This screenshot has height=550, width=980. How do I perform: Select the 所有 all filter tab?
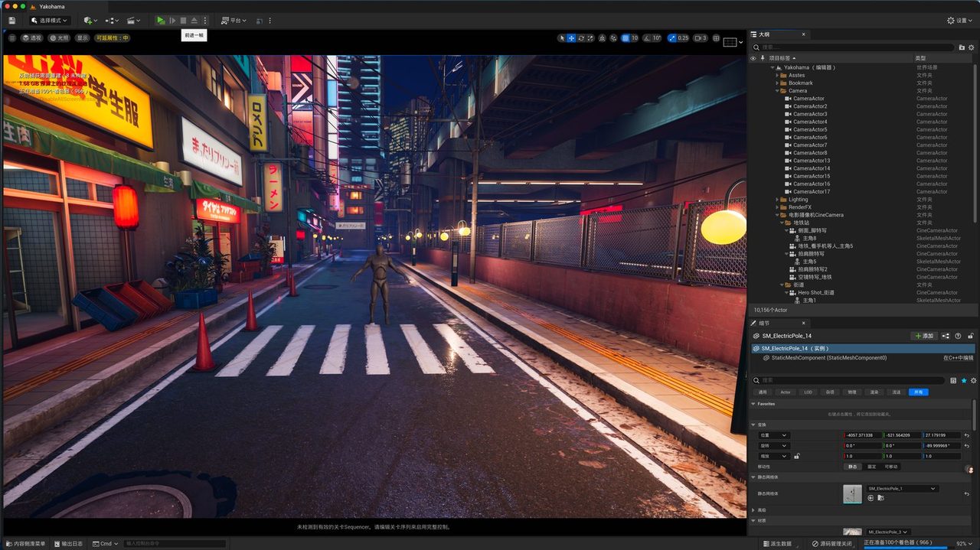tap(918, 392)
